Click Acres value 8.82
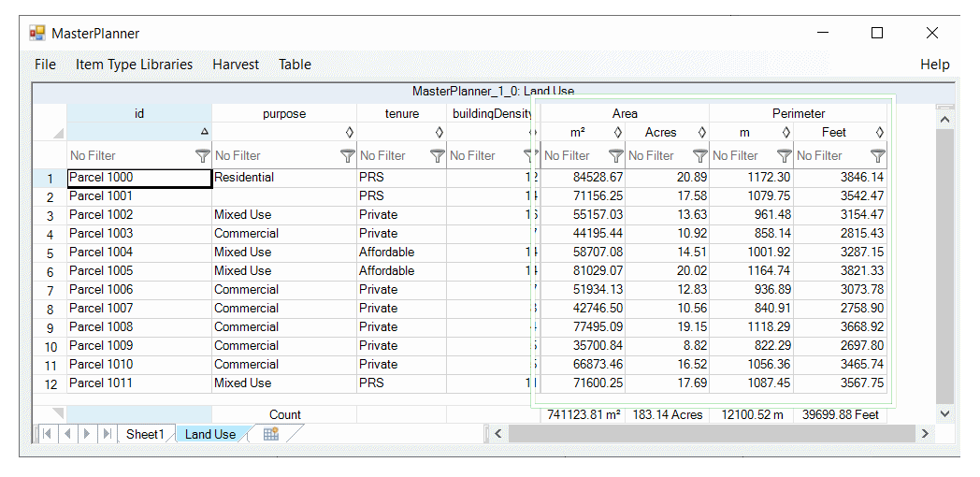This screenshot has height=477, width=980. pos(668,346)
